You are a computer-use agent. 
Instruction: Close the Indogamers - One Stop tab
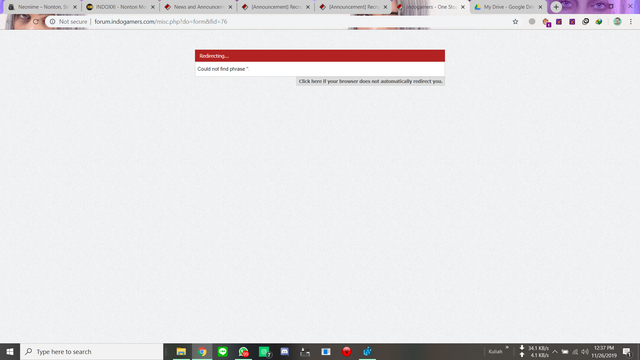462,7
